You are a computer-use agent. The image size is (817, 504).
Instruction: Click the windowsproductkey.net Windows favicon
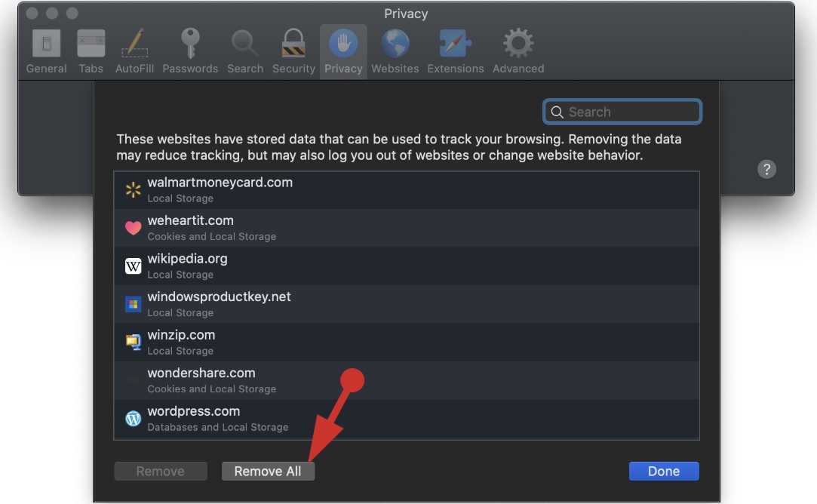coord(134,304)
